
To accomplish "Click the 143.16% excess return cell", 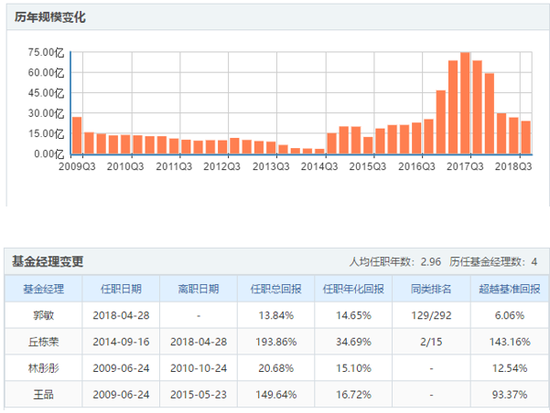I will tap(510, 342).
